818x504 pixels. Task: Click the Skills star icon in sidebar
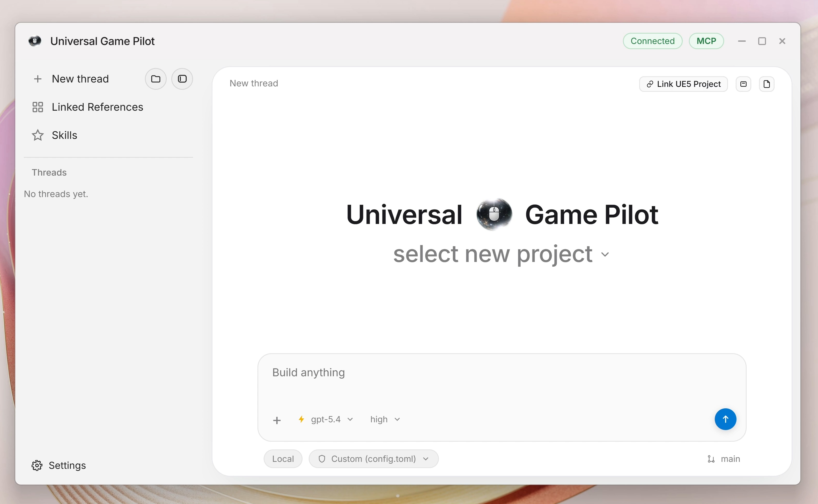37,135
